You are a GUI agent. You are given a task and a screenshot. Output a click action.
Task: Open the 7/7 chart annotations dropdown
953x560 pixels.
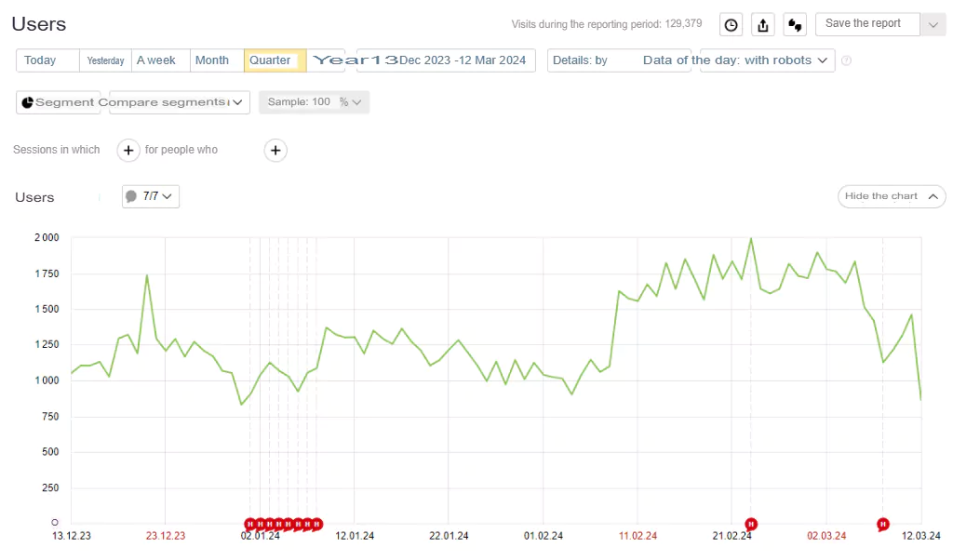point(151,196)
